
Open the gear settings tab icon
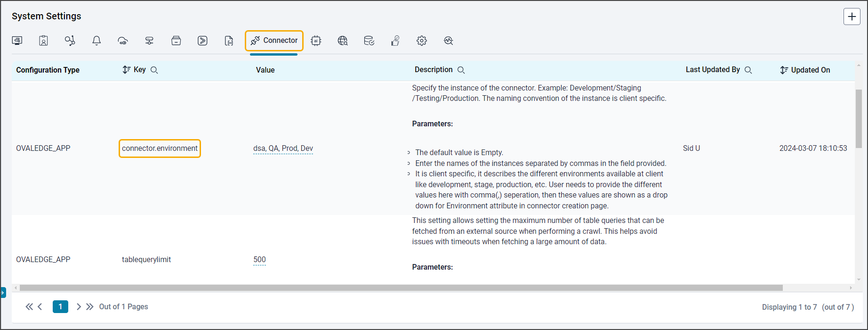(422, 41)
